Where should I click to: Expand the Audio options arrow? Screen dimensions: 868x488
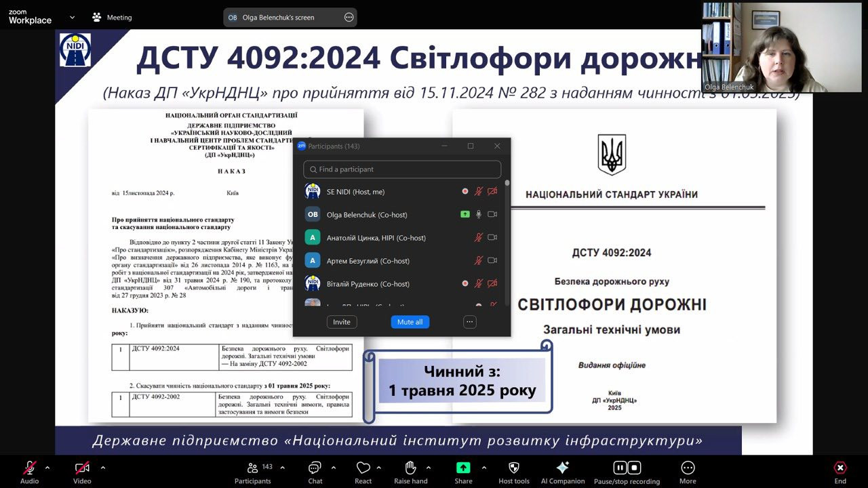pyautogui.click(x=47, y=467)
